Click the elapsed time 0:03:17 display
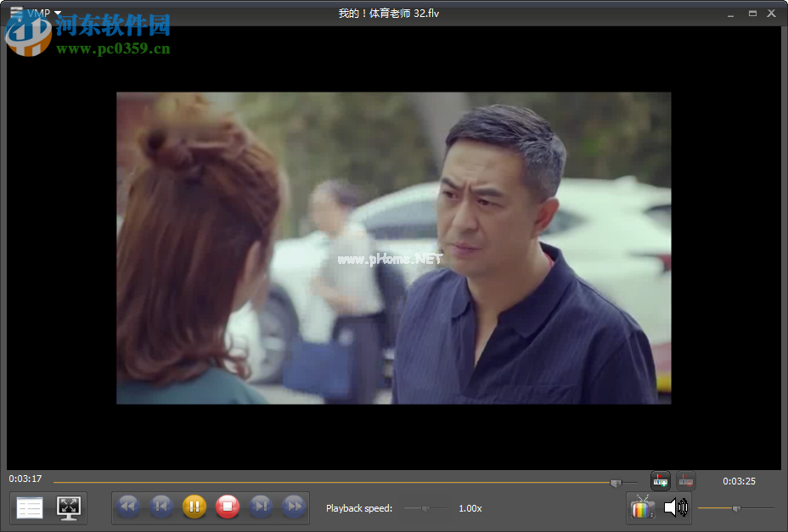 tap(24, 479)
